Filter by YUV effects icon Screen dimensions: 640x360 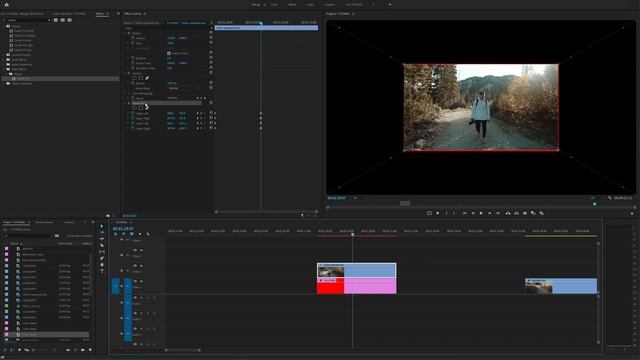click(70, 20)
